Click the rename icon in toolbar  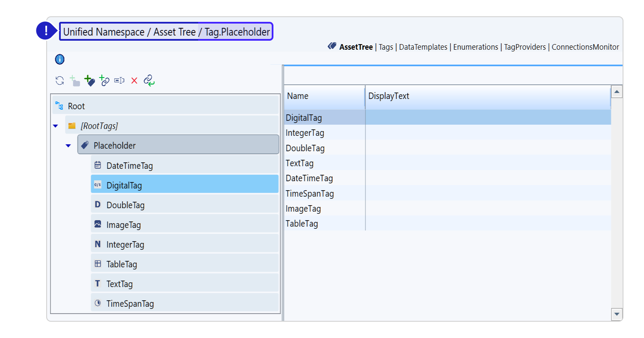click(x=119, y=81)
